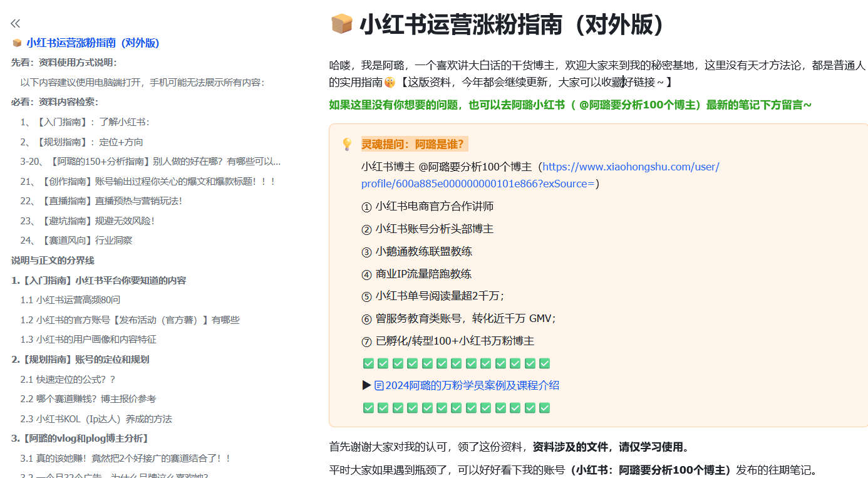Open 1.3 小红书的用户画像和内容特征
This screenshot has height=478, width=868.
pos(88,340)
